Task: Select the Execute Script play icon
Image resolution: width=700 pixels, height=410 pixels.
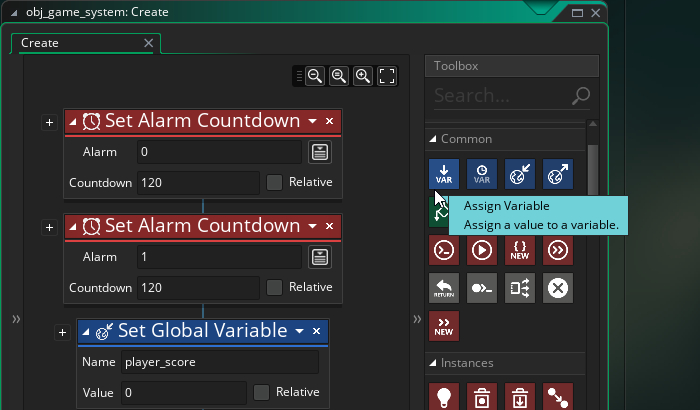Action: pos(482,250)
